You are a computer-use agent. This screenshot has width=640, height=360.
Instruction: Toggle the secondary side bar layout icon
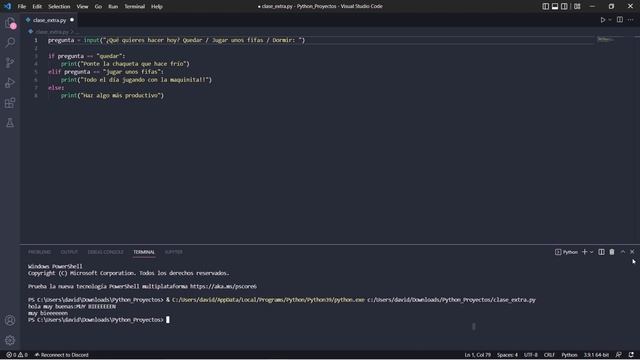564,6
